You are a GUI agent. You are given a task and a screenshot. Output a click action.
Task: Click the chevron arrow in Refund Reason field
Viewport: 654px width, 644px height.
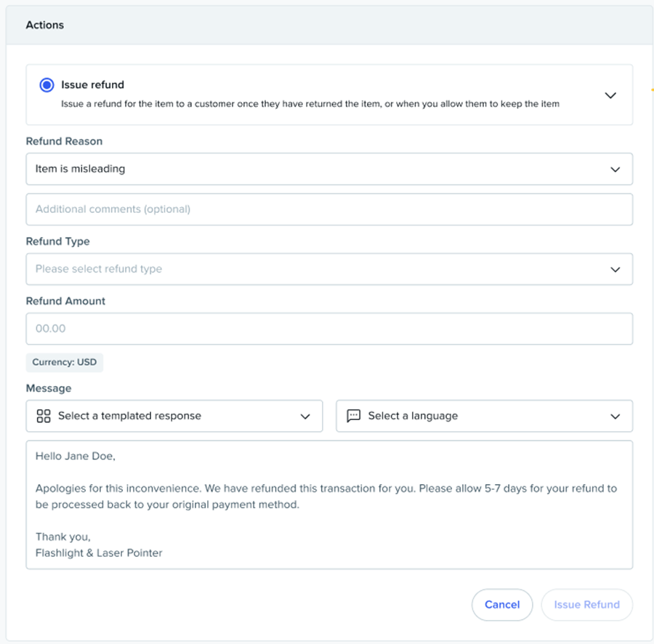coord(615,169)
